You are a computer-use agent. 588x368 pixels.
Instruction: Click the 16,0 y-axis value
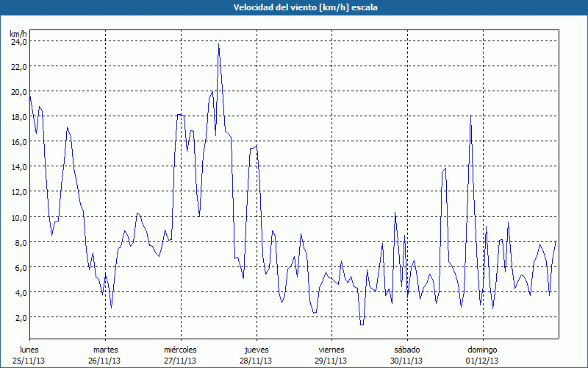[18, 142]
